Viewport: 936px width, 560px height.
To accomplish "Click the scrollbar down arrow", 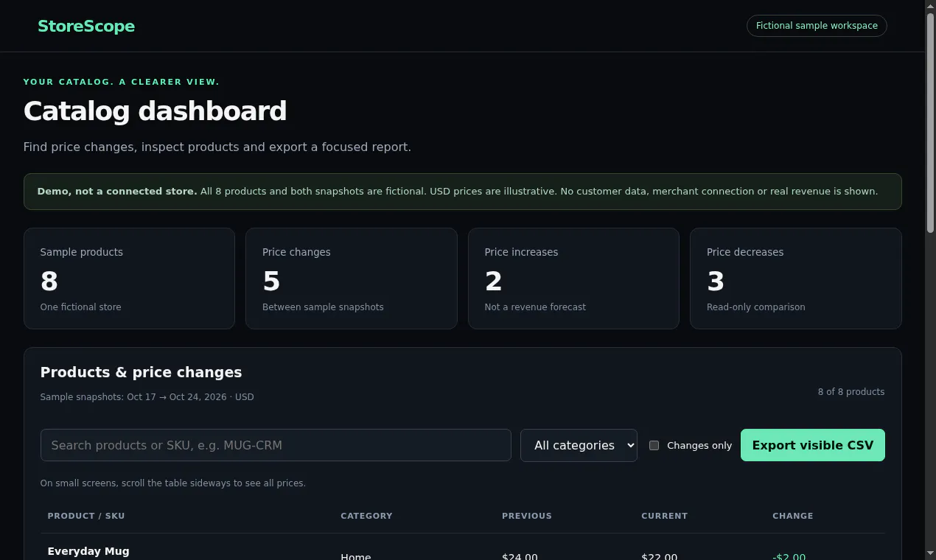I will 930,553.
